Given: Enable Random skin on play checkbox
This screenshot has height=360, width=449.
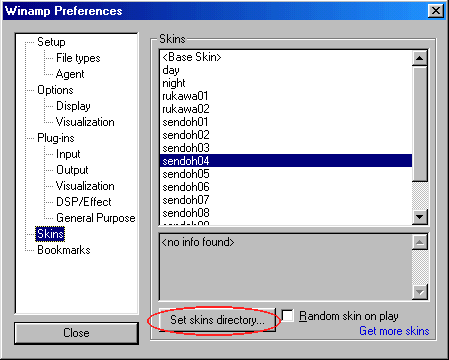Looking at the screenshot, I should click(x=288, y=316).
